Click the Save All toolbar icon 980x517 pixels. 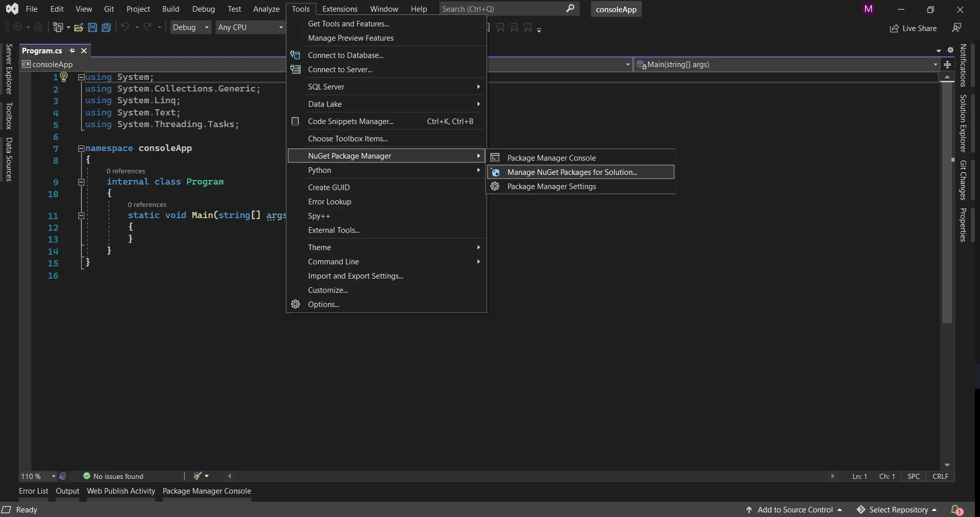pos(106,27)
